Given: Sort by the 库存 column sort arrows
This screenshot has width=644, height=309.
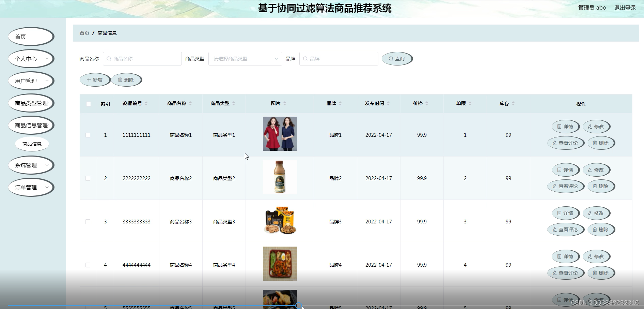Looking at the screenshot, I should 513,103.
